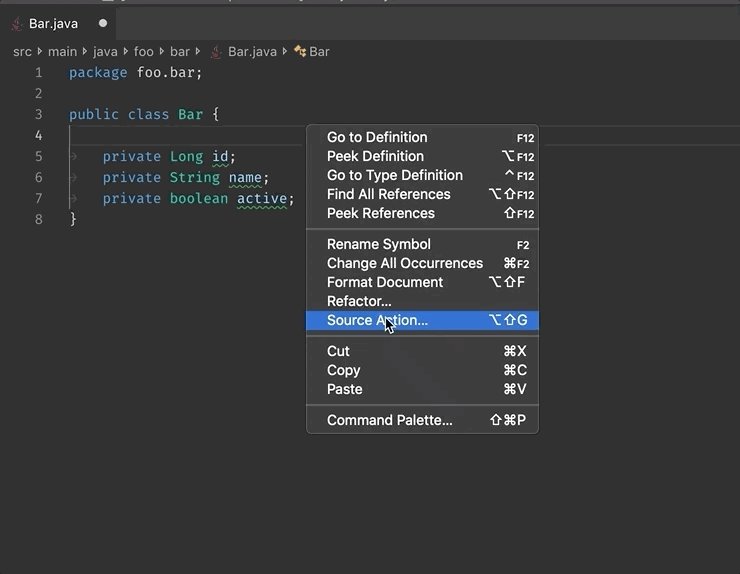
Task: Choose Paste from context menu
Action: 422,389
